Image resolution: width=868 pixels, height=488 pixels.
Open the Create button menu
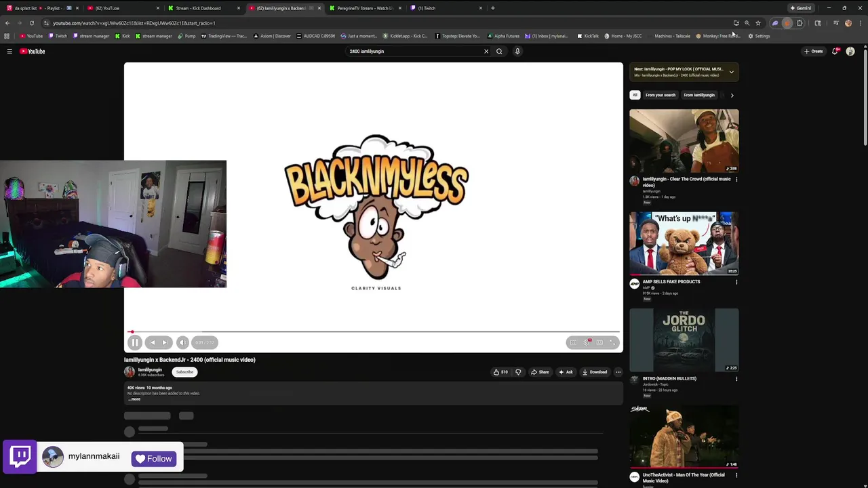point(813,52)
